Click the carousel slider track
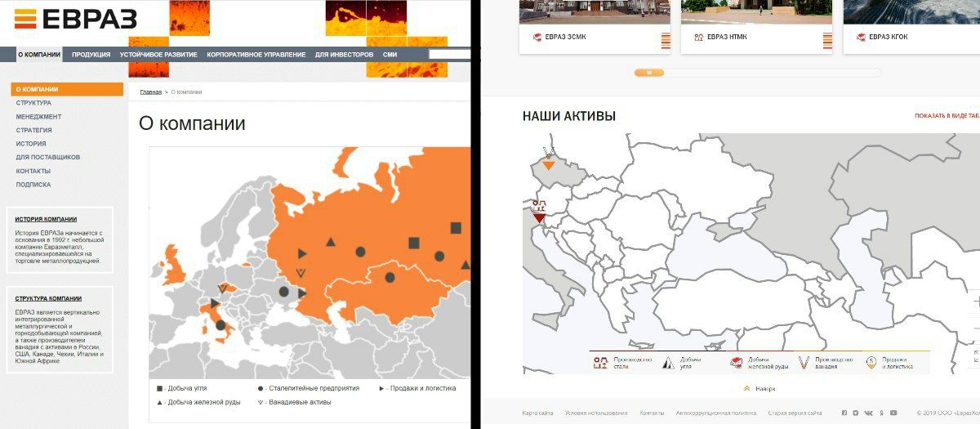Viewport: 980px width, 429px height. pyautogui.click(x=758, y=73)
